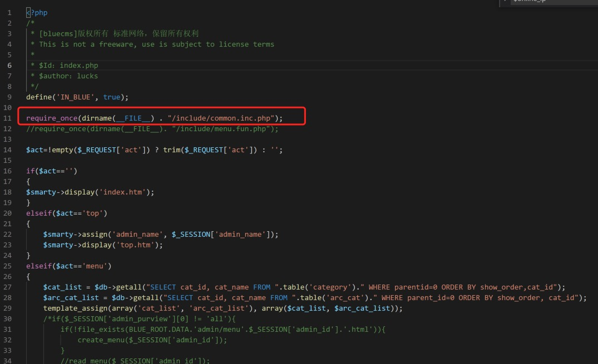Click the require_once common.inc.php statement
Viewport: 598px width, 364px height.
point(155,118)
